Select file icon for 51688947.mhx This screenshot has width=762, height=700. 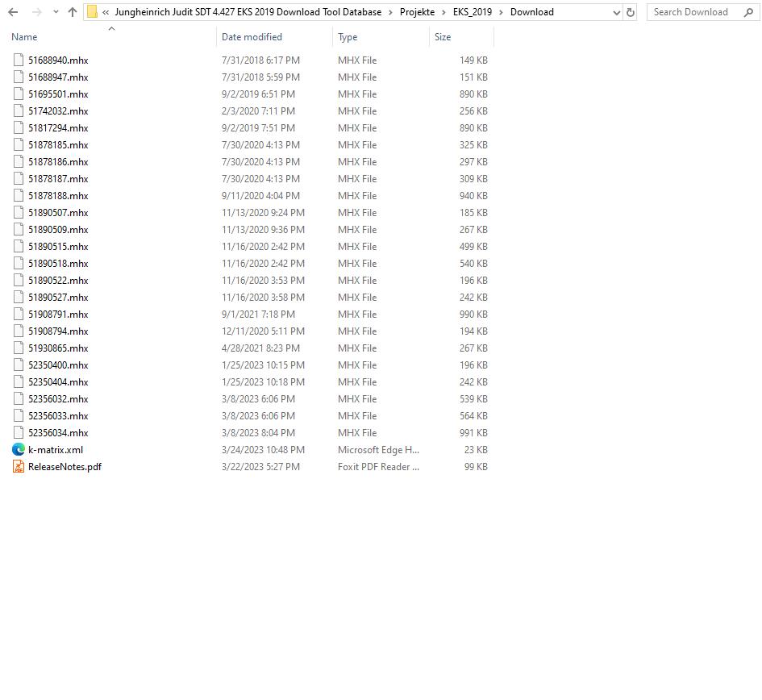point(19,77)
